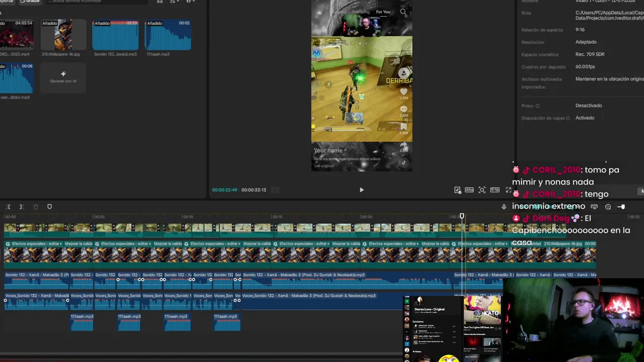This screenshot has width=644, height=362.
Task: Select the first 17.faaah.mp3 clip on the timeline
Action: click(82, 322)
